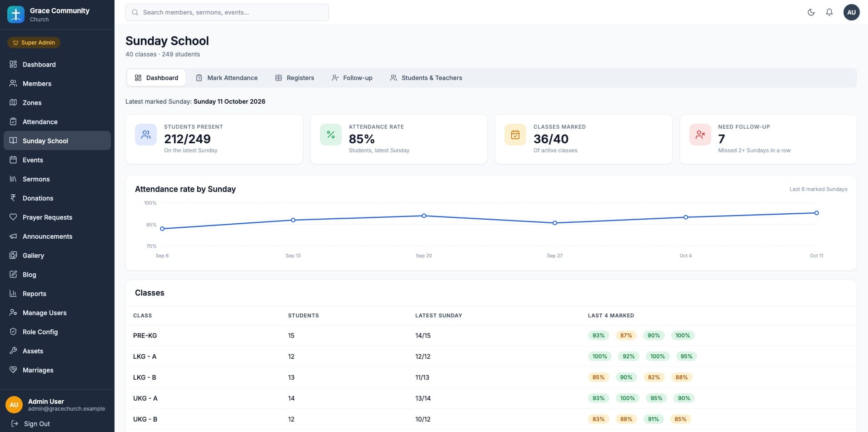Click the PRE-KG class row name
Image resolution: width=868 pixels, height=432 pixels.
pyautogui.click(x=145, y=335)
